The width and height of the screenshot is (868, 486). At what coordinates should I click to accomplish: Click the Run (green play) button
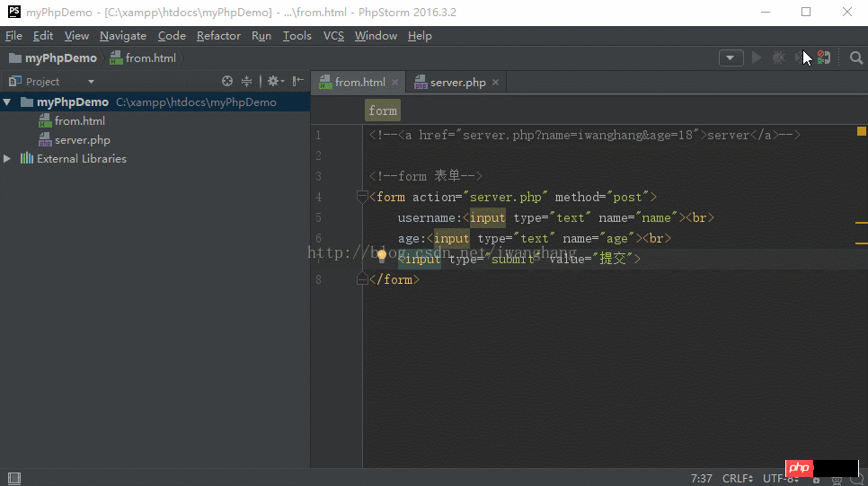(757, 57)
